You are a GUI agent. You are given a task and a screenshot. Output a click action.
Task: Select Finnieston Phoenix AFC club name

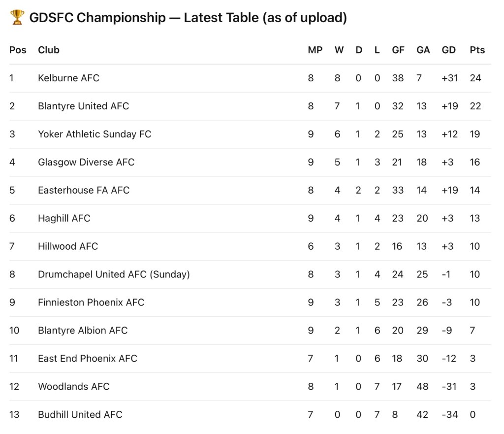(x=91, y=302)
